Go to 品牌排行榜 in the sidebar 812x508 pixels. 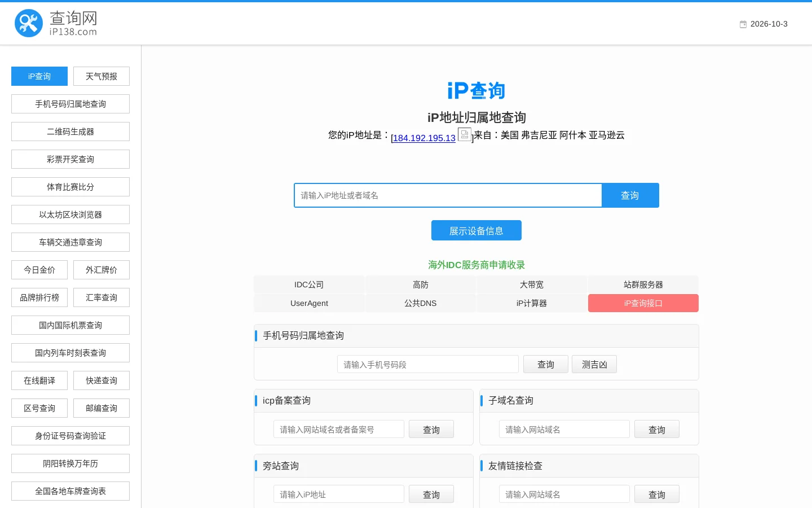point(39,297)
